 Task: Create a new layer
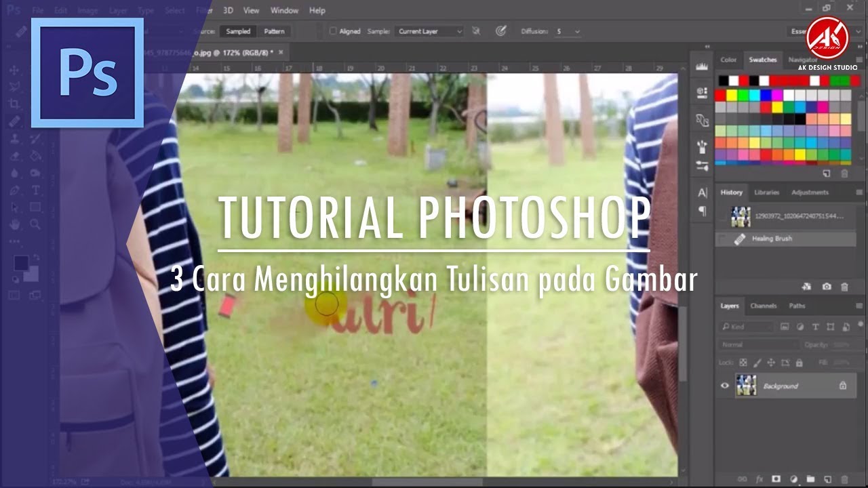[828, 479]
